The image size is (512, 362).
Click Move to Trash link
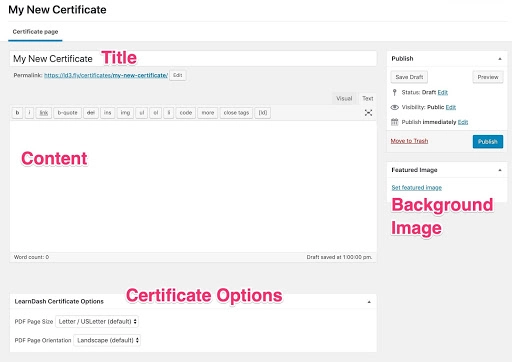[x=409, y=141]
